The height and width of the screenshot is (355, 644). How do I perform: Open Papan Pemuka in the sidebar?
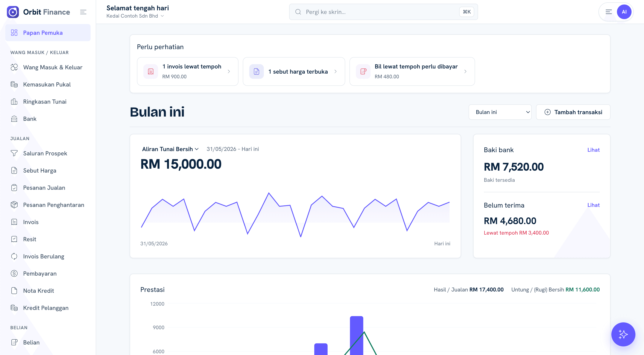point(48,33)
